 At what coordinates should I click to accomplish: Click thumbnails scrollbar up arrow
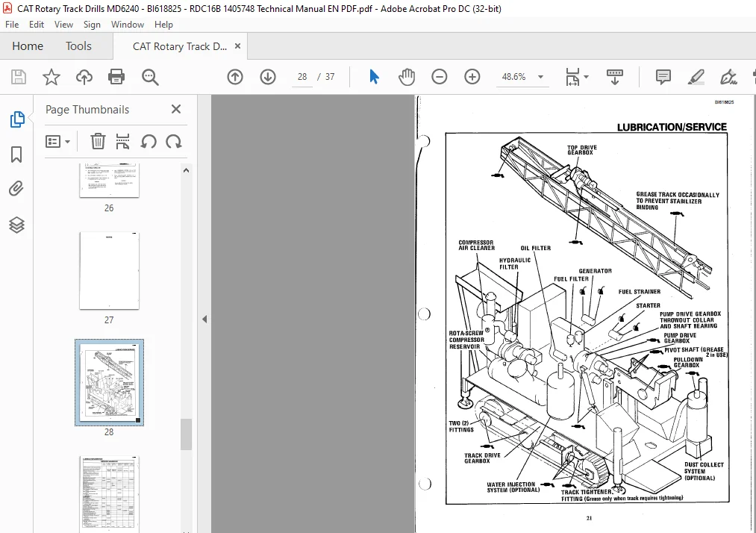tap(186, 170)
